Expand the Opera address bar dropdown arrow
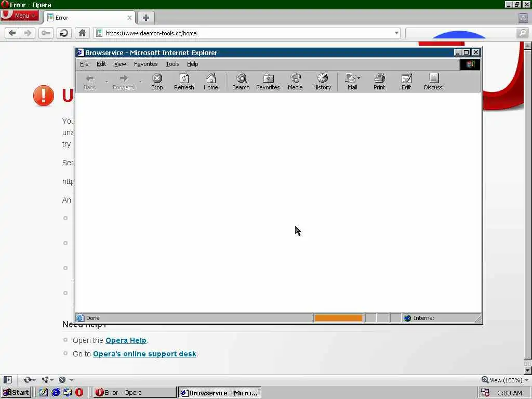 [x=396, y=33]
